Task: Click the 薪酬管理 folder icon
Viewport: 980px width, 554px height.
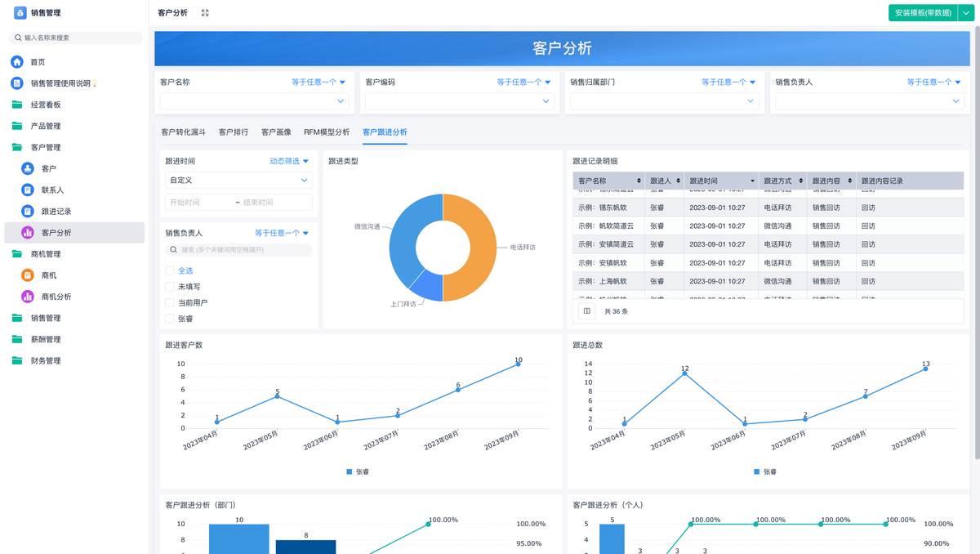Action: (17, 339)
